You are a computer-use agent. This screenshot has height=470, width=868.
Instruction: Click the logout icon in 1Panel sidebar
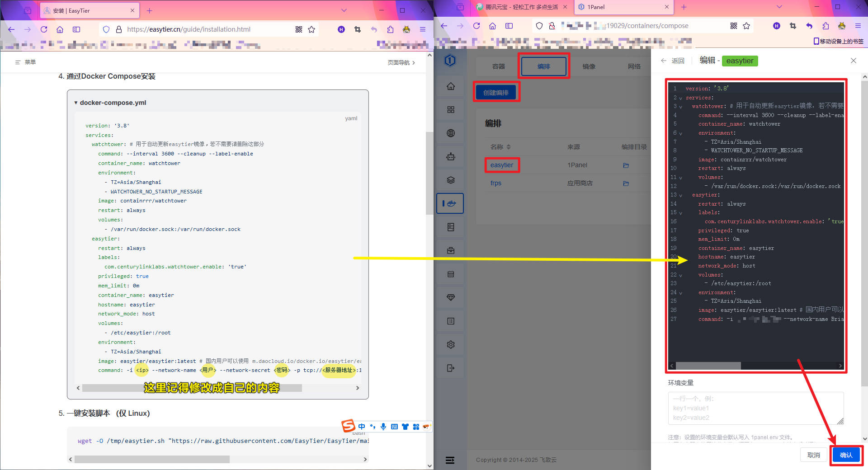coord(450,368)
